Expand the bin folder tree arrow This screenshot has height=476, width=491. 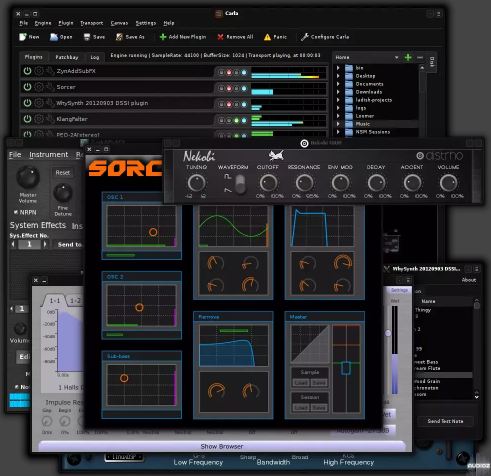(338, 68)
